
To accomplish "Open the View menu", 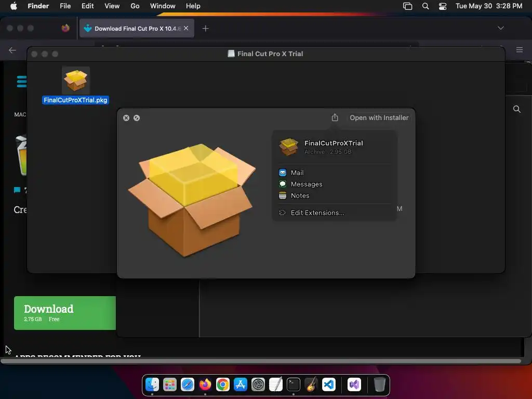I will click(x=112, y=6).
